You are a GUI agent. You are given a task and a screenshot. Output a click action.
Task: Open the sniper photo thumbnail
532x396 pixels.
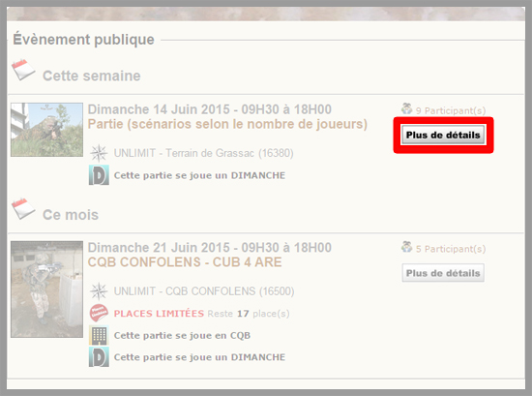(x=46, y=130)
